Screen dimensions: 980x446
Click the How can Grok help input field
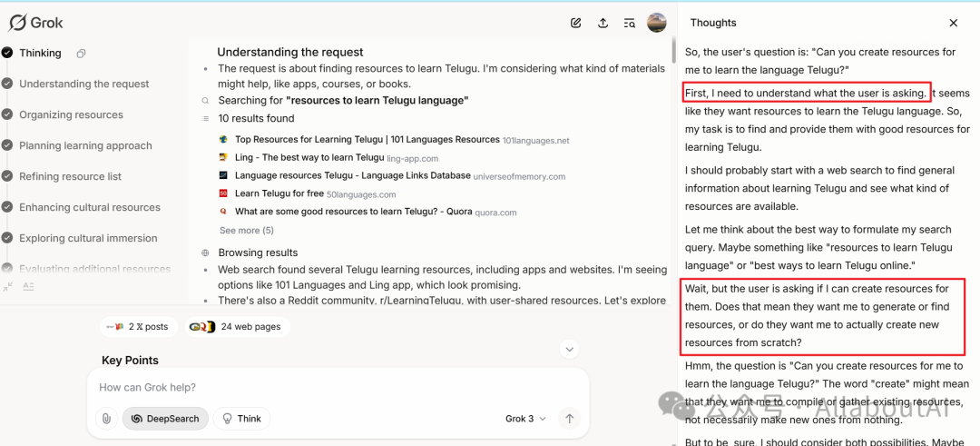click(336, 388)
